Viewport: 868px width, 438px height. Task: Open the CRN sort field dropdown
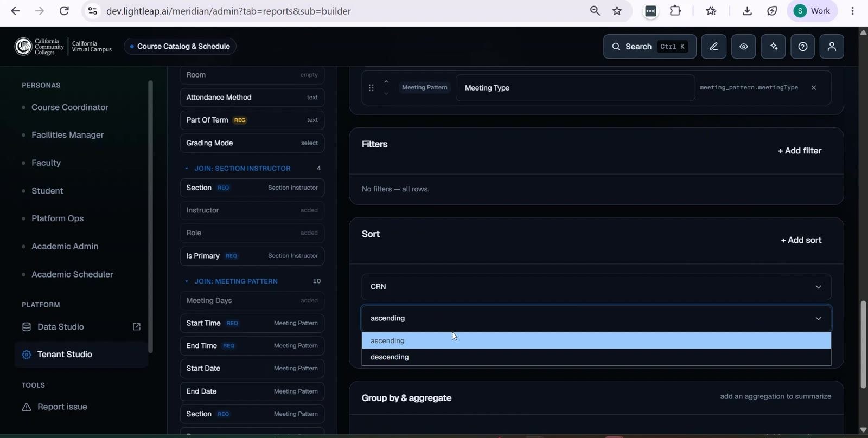pos(596,287)
